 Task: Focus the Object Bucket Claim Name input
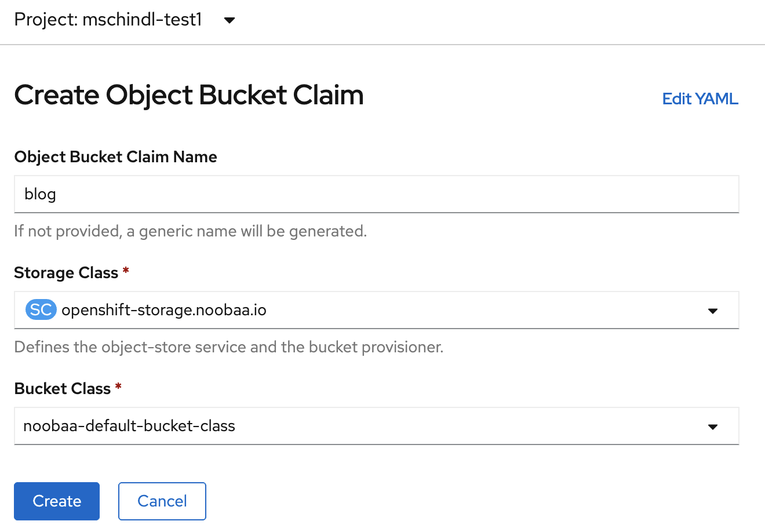[376, 194]
